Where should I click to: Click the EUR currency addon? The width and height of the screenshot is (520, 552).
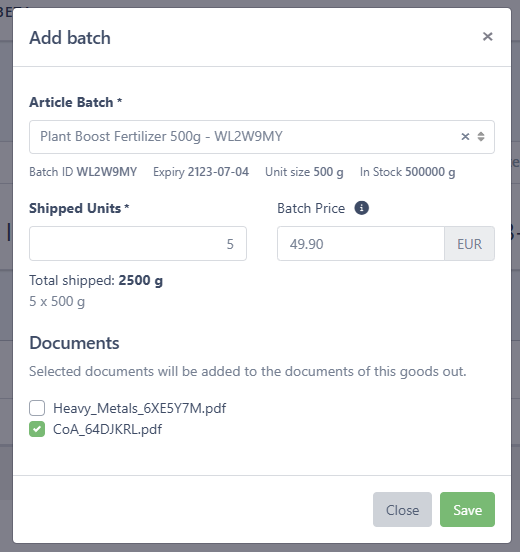tap(469, 244)
